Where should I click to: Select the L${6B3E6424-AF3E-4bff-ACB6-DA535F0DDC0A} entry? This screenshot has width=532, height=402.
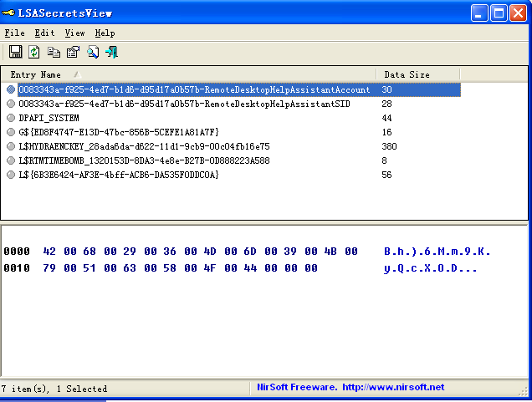point(119,175)
